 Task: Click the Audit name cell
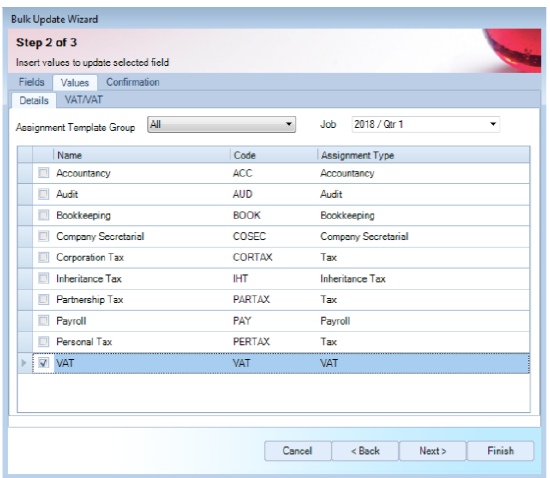click(142, 194)
